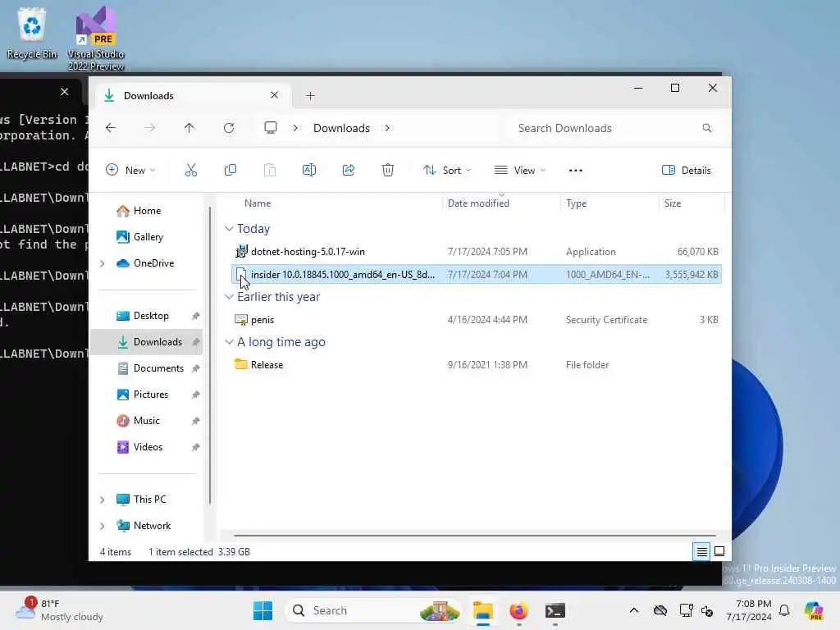The width and height of the screenshot is (840, 630).
Task: Show hidden system tray icons
Action: coord(634,610)
